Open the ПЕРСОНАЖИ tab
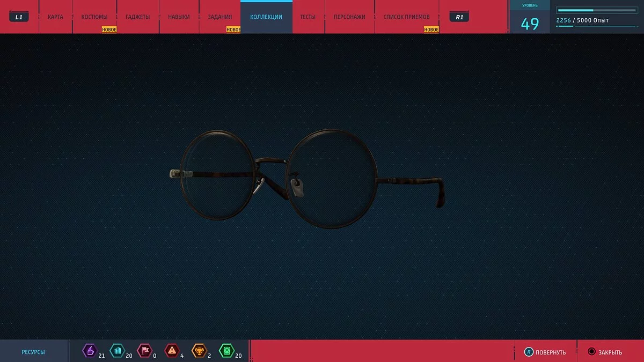The height and width of the screenshot is (362, 644). coord(349,17)
